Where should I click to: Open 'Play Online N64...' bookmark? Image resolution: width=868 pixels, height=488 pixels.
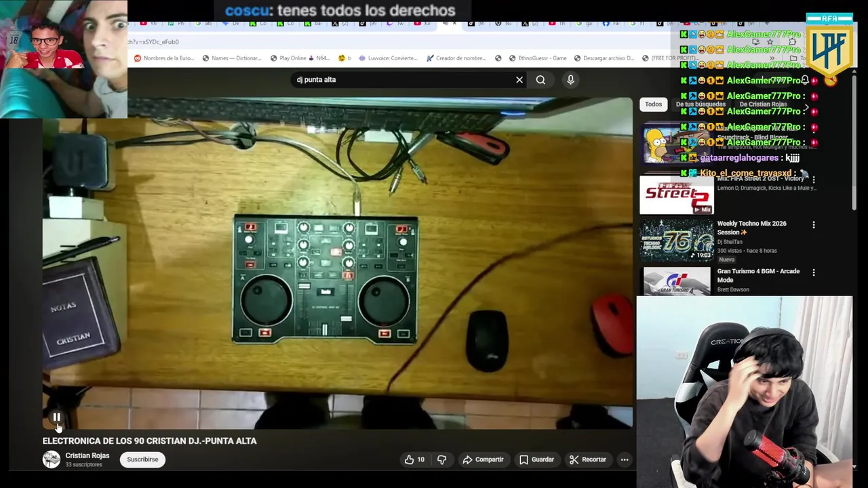(x=299, y=58)
